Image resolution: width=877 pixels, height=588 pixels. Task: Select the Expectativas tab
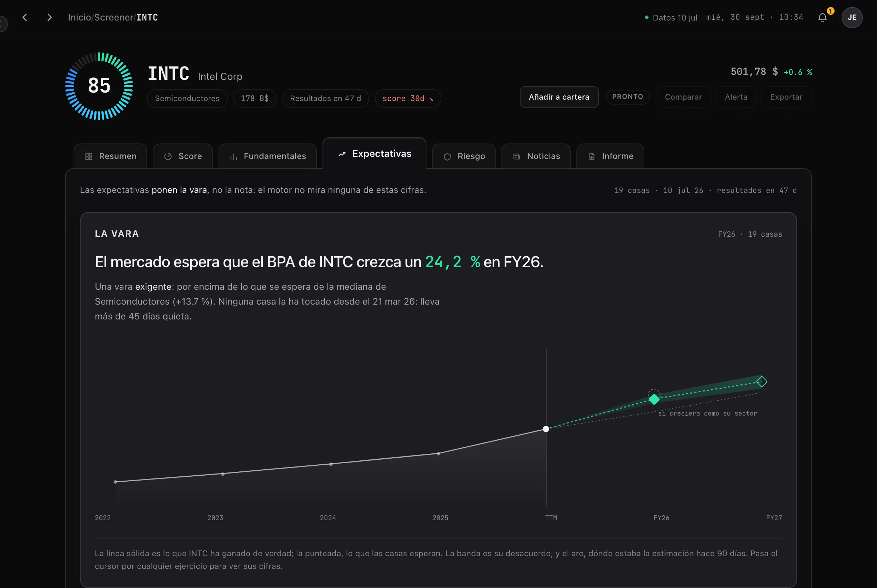(374, 154)
